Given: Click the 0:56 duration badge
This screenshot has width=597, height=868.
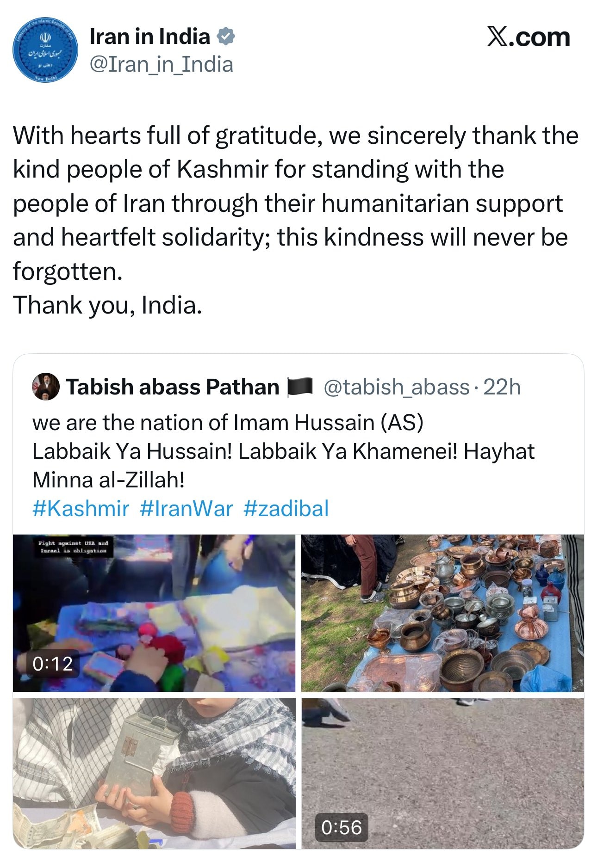Looking at the screenshot, I should pos(342,827).
